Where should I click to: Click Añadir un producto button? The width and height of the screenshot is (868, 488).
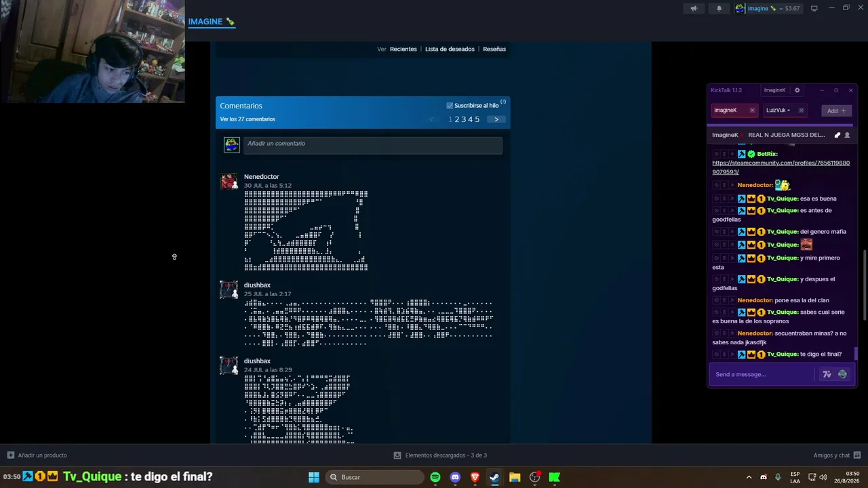[37, 455]
